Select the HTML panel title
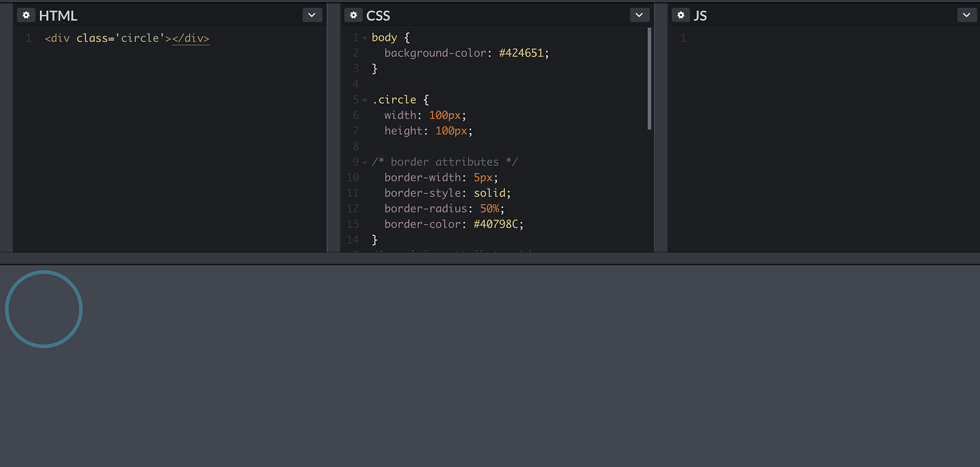The height and width of the screenshot is (467, 980). [x=57, y=15]
